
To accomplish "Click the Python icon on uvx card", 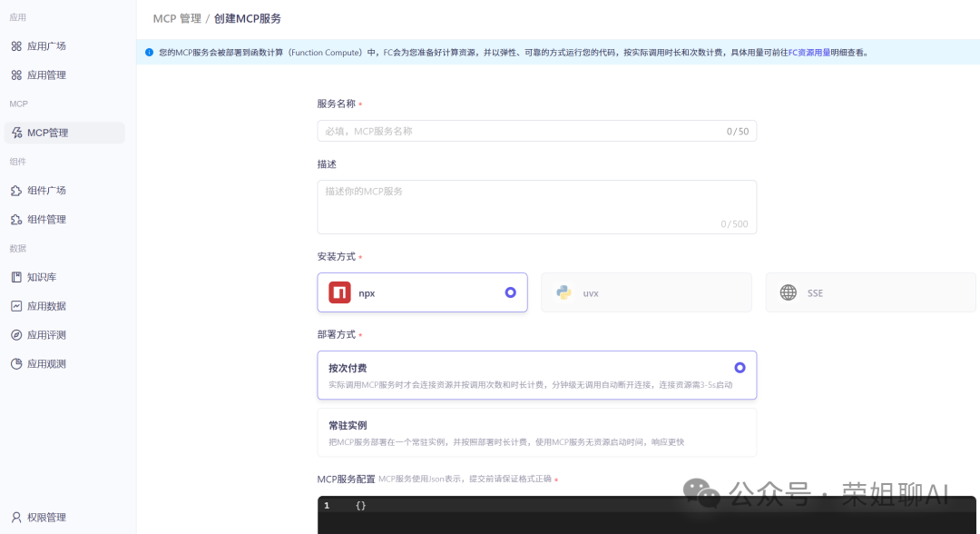I will coord(564,292).
